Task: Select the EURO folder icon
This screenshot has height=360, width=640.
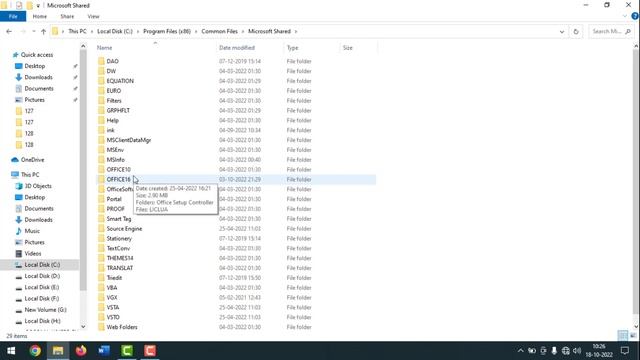Action: click(x=101, y=91)
